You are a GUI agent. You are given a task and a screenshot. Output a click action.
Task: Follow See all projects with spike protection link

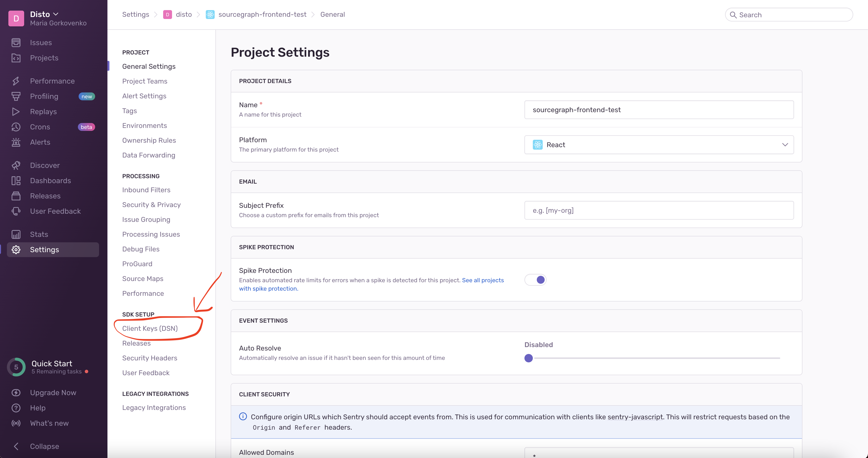click(x=483, y=280)
